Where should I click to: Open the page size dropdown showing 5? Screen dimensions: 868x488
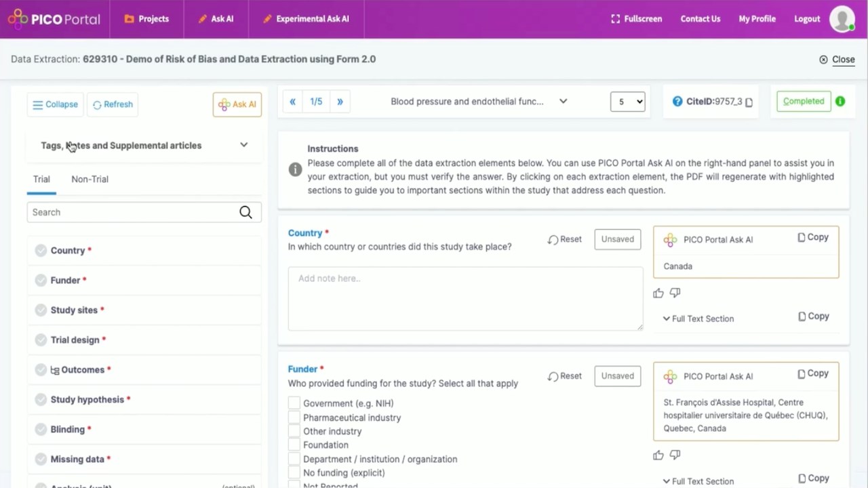pyautogui.click(x=628, y=102)
